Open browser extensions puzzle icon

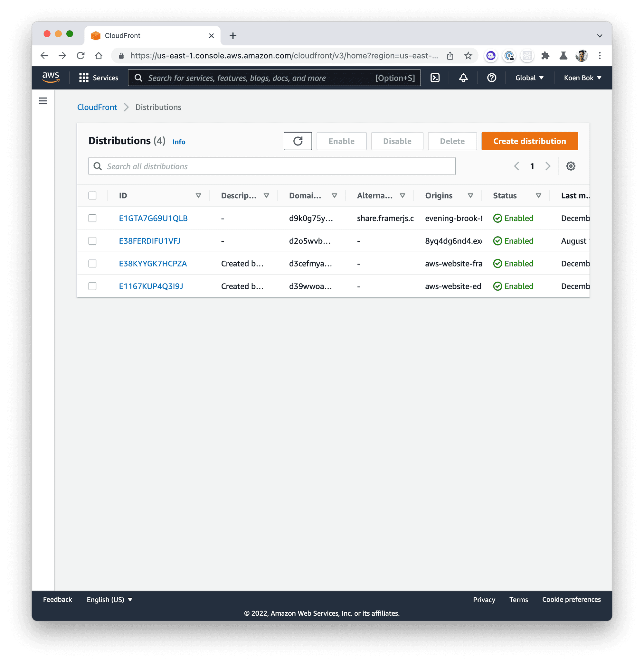[x=545, y=55]
